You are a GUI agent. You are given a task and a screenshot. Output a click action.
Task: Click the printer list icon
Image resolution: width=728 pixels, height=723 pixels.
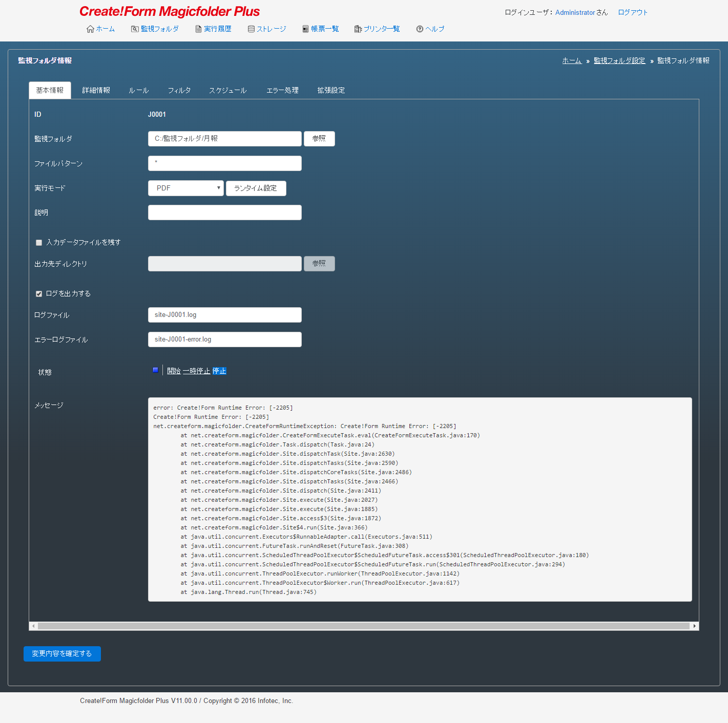[358, 29]
